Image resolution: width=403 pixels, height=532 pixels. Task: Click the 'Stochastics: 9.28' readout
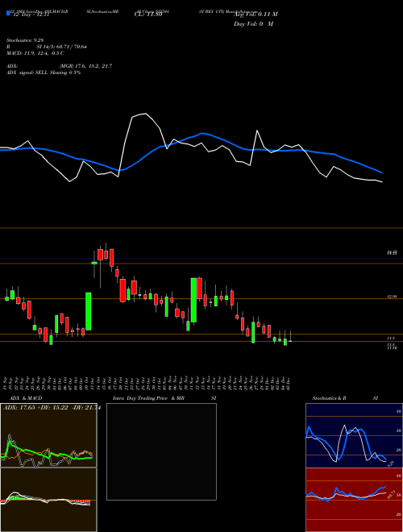(25, 40)
